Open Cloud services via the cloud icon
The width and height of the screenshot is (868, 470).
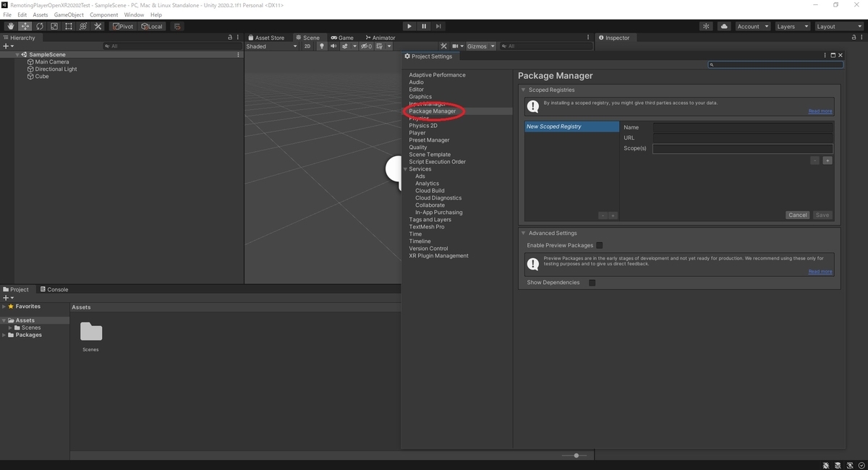[x=724, y=26]
